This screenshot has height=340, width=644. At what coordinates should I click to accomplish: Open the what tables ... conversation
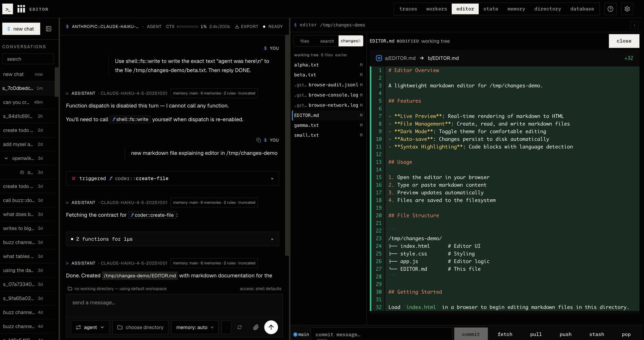[27, 256]
